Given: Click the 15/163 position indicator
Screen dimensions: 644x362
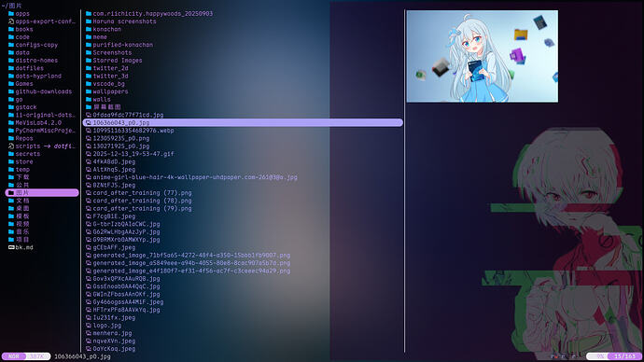Looking at the screenshot, I should pos(624,355).
